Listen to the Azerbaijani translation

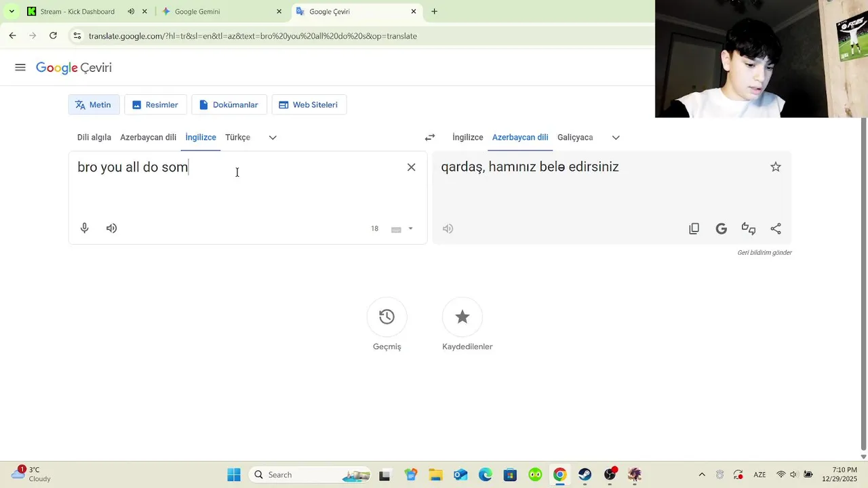pyautogui.click(x=448, y=228)
